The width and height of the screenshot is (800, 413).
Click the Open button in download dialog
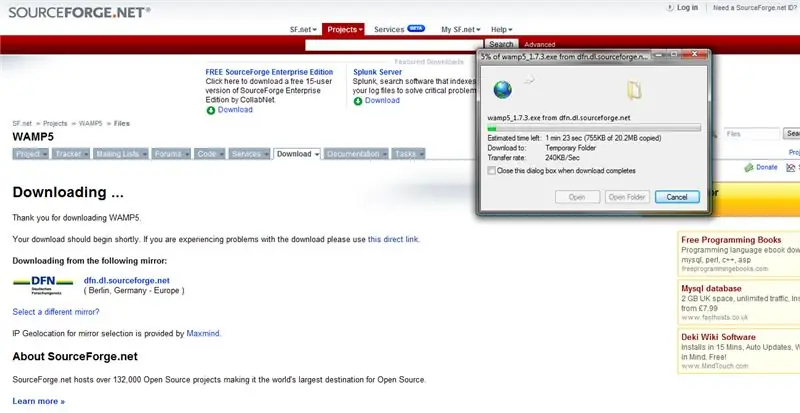click(577, 197)
